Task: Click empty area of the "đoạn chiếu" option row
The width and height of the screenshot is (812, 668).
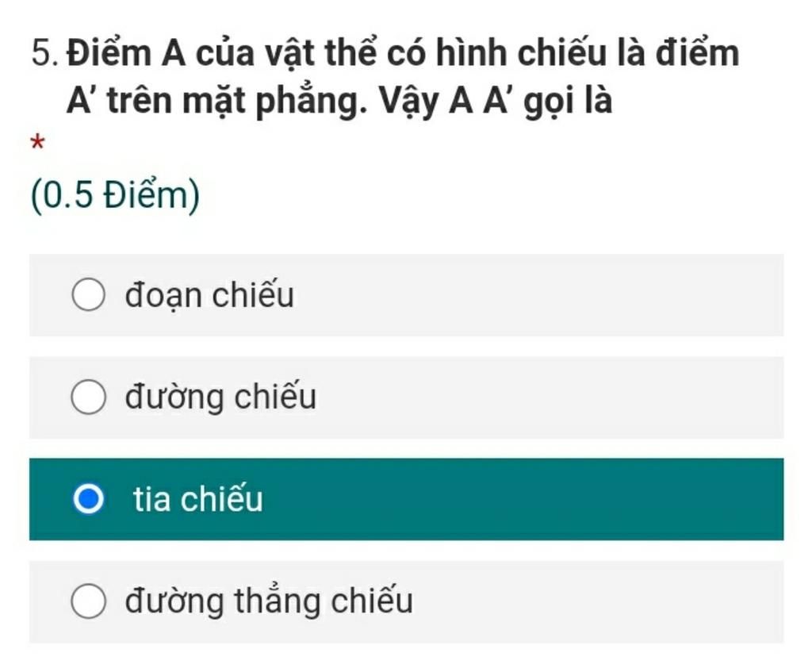Action: (538, 295)
